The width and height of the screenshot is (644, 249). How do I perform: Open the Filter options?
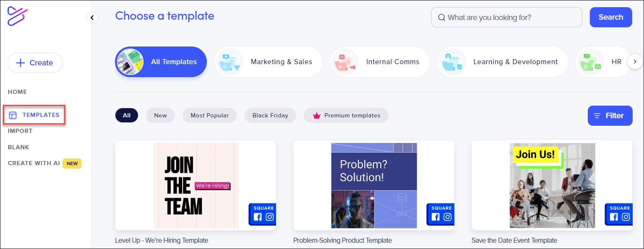[610, 116]
